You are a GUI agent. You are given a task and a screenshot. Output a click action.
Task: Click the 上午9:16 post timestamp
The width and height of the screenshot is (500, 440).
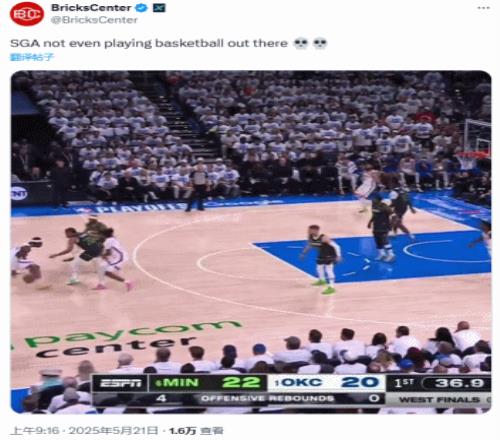35,431
